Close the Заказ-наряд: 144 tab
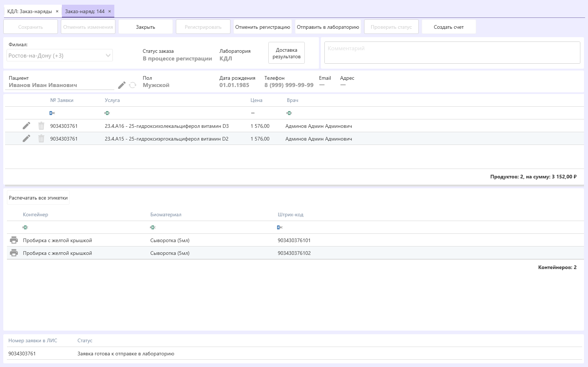This screenshot has height=367, width=588. coord(110,11)
